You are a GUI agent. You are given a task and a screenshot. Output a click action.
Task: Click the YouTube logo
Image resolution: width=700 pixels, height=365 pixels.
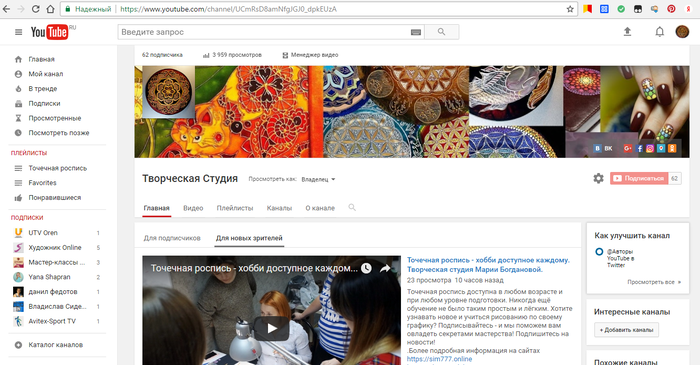coord(50,32)
